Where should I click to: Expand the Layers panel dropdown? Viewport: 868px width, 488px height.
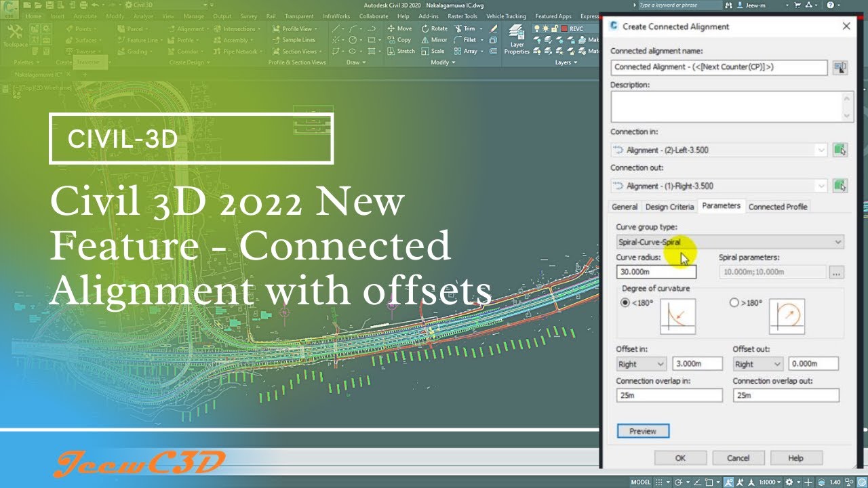pyautogui.click(x=566, y=62)
